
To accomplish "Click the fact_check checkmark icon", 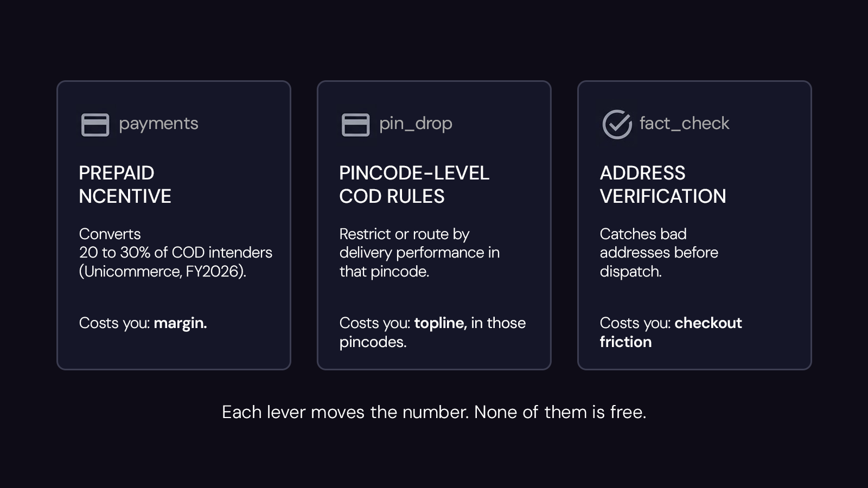I will point(617,124).
